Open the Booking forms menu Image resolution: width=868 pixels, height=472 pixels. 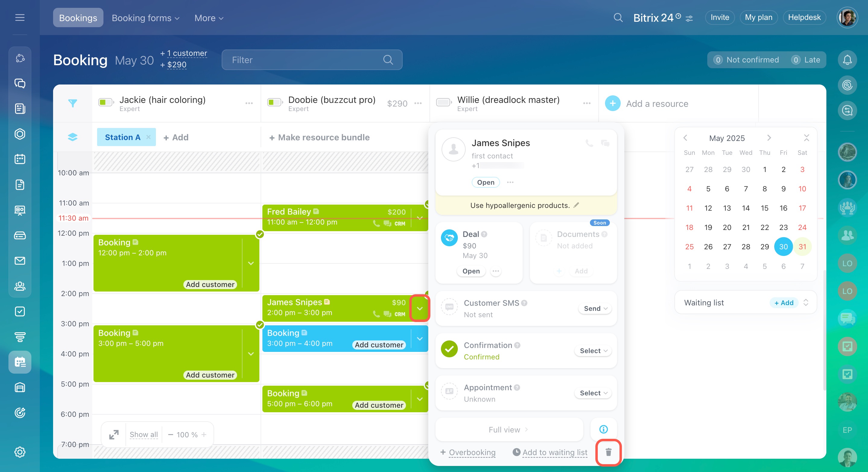145,18
